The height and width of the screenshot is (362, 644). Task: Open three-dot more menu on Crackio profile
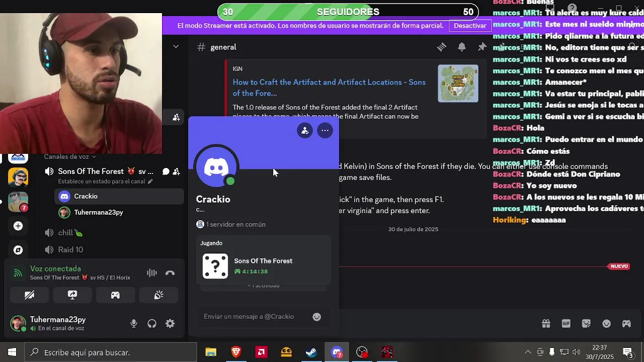click(x=325, y=131)
